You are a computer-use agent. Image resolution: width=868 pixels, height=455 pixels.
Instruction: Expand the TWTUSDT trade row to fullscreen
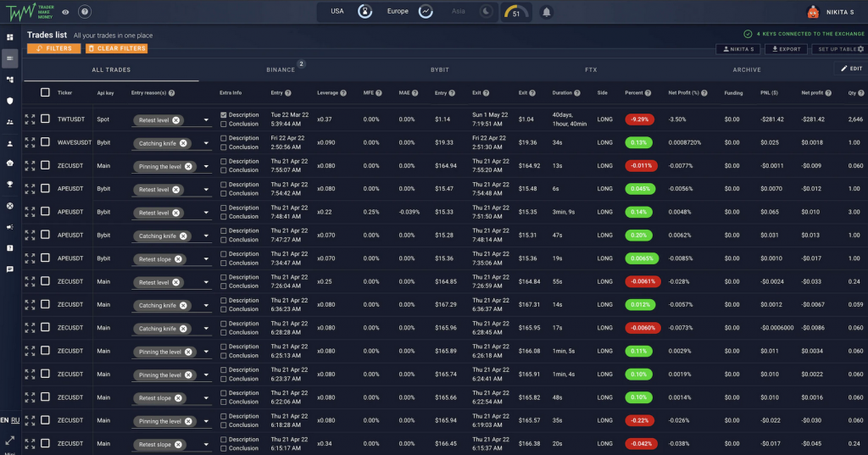point(30,119)
